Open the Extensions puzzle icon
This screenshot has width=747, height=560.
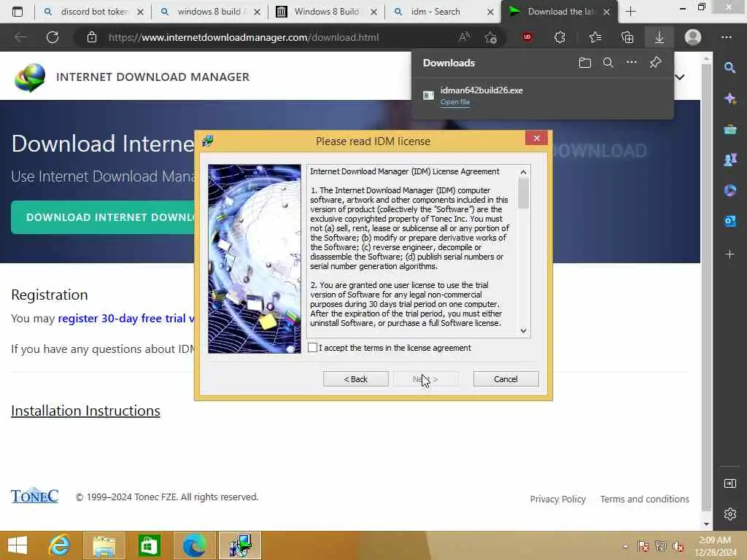point(560,37)
